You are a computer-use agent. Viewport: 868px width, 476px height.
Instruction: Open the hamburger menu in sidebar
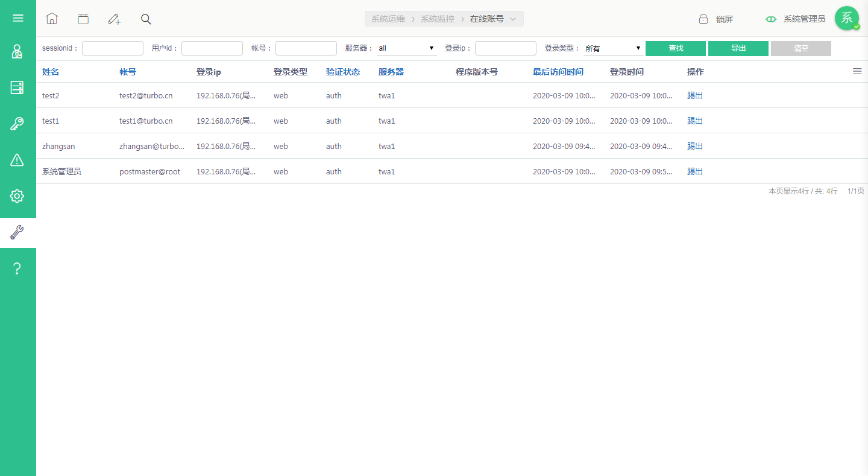pos(18,18)
